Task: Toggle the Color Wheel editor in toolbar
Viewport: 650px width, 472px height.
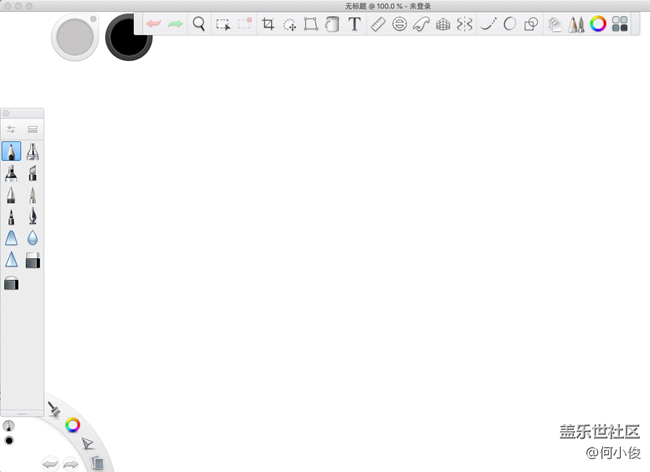Action: (598, 24)
